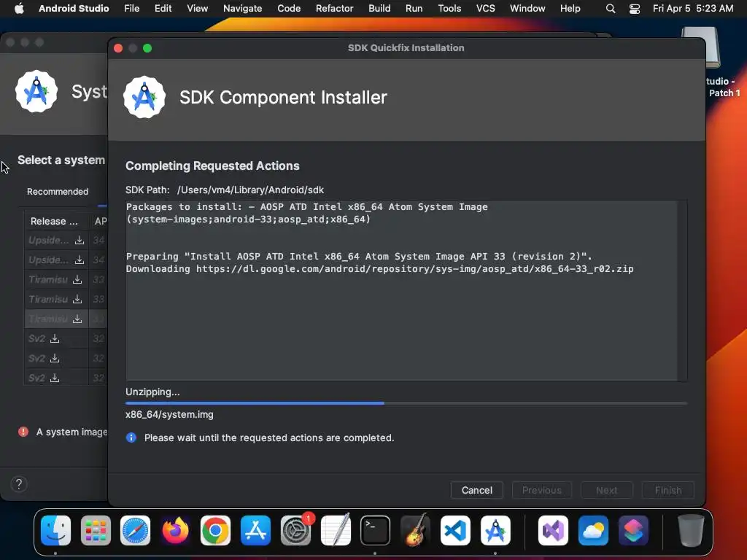Viewport: 747px width, 560px height.
Task: Open Control Center in menu bar
Action: (x=635, y=9)
